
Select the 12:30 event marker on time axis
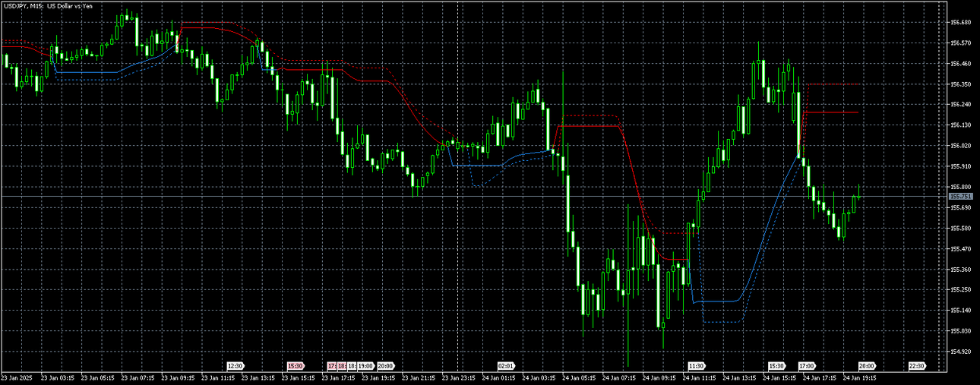[236, 365]
